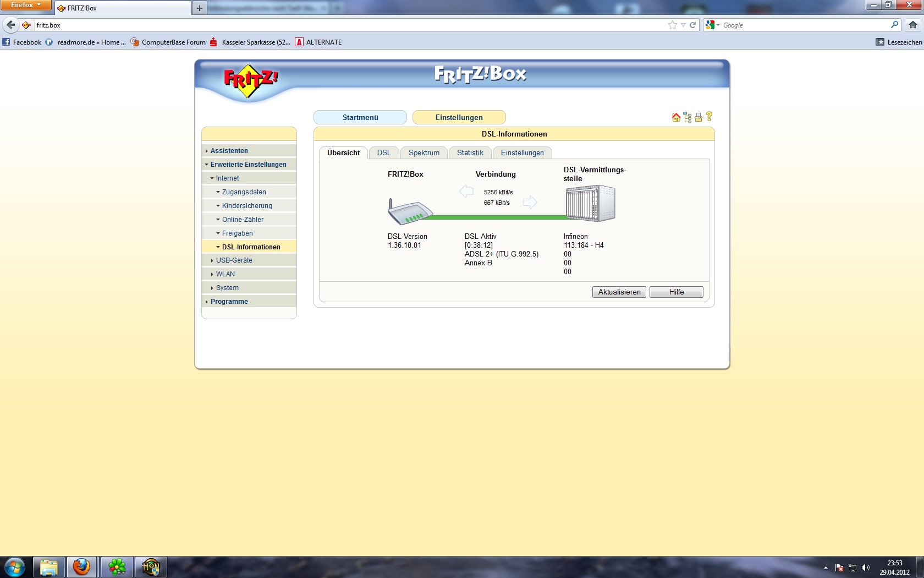924x578 pixels.
Task: Select DSL-Informationen in sidebar
Action: pyautogui.click(x=249, y=247)
